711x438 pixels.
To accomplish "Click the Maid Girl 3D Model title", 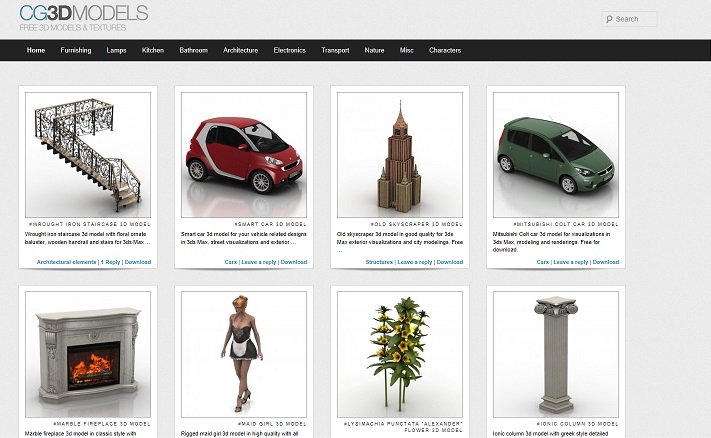I will click(x=272, y=424).
